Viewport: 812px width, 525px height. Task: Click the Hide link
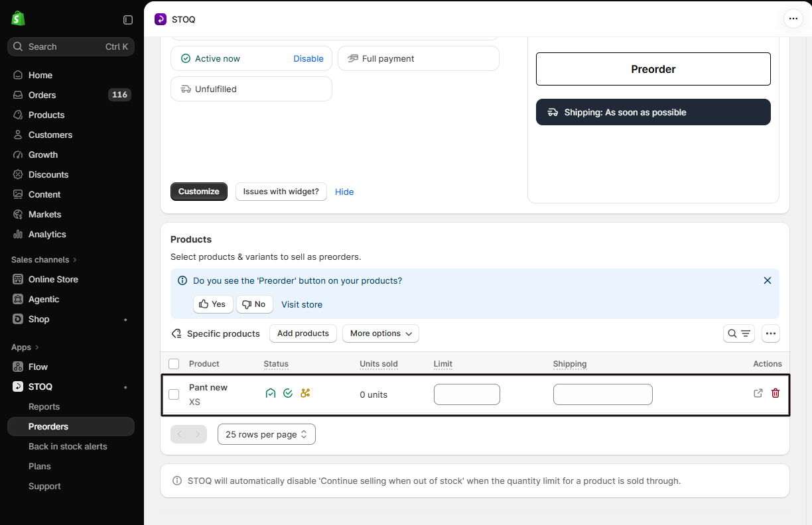(x=344, y=192)
